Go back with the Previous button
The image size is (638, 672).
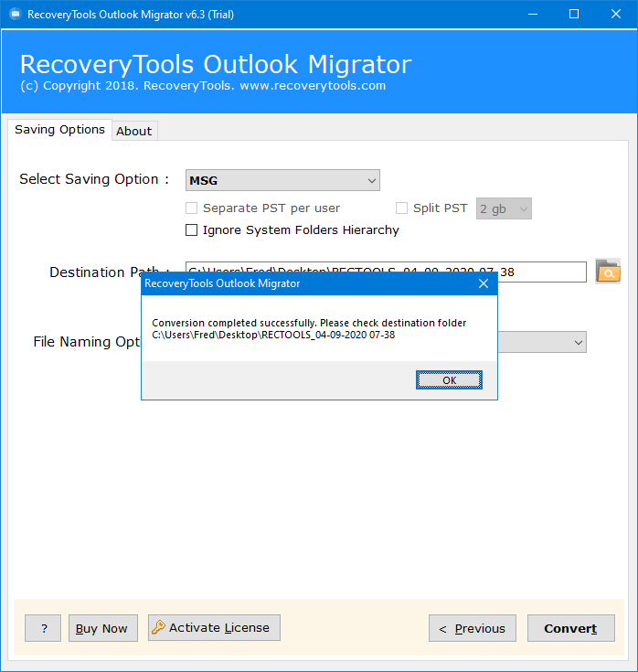[x=473, y=628]
